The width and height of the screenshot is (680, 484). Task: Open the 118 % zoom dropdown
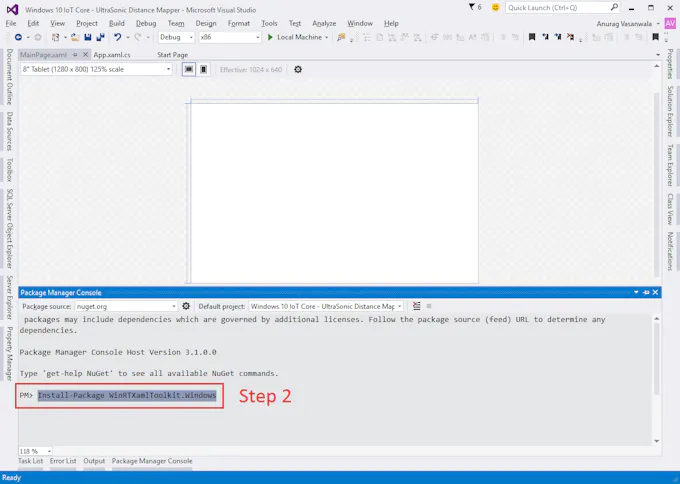click(35, 451)
